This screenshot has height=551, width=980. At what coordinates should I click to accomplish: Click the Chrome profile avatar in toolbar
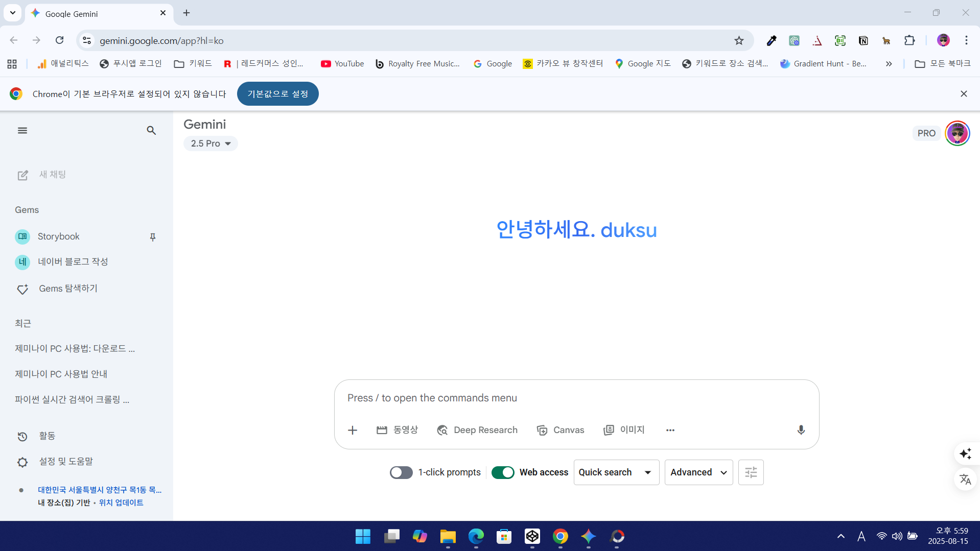(943, 40)
